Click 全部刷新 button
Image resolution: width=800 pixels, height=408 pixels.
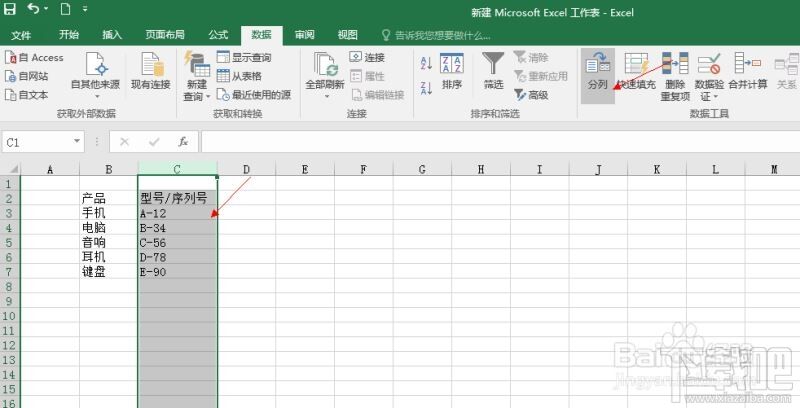coord(326,69)
